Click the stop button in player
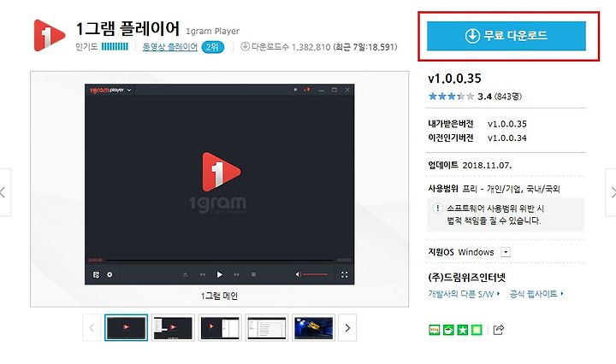The width and height of the screenshot is (616, 364). (253, 274)
